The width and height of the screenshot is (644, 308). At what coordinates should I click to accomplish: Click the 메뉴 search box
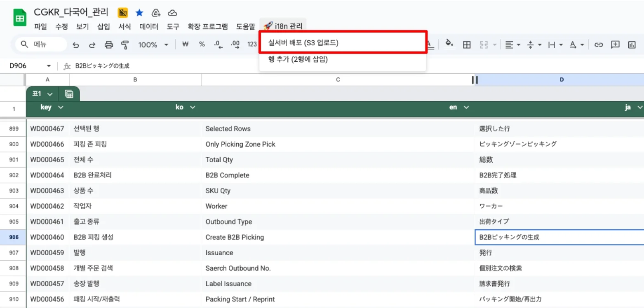click(x=41, y=44)
